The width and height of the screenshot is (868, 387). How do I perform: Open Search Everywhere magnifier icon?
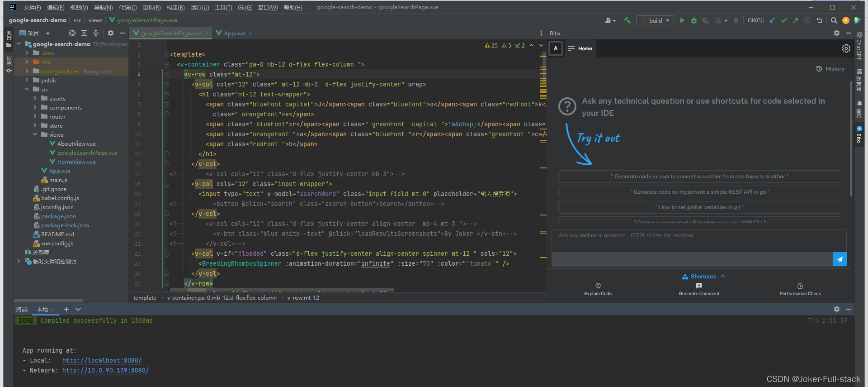pos(834,20)
